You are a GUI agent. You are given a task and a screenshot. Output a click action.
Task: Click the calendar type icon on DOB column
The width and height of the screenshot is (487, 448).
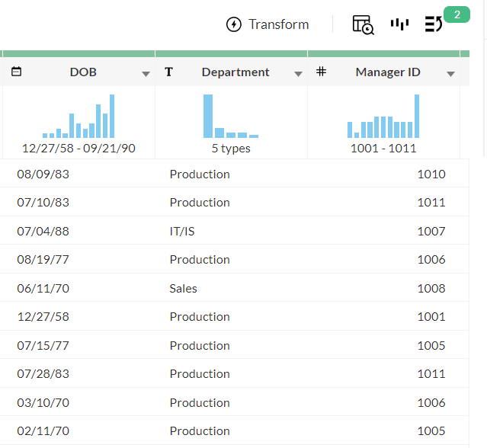point(16,72)
